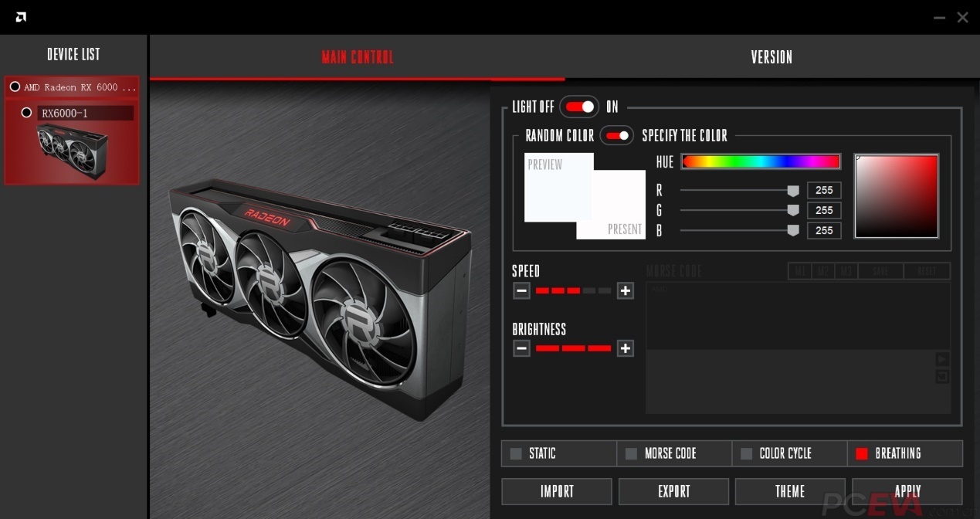Click the 'AMD Radeon RX 6000 ...' label
The image size is (980, 519).
[80, 87]
